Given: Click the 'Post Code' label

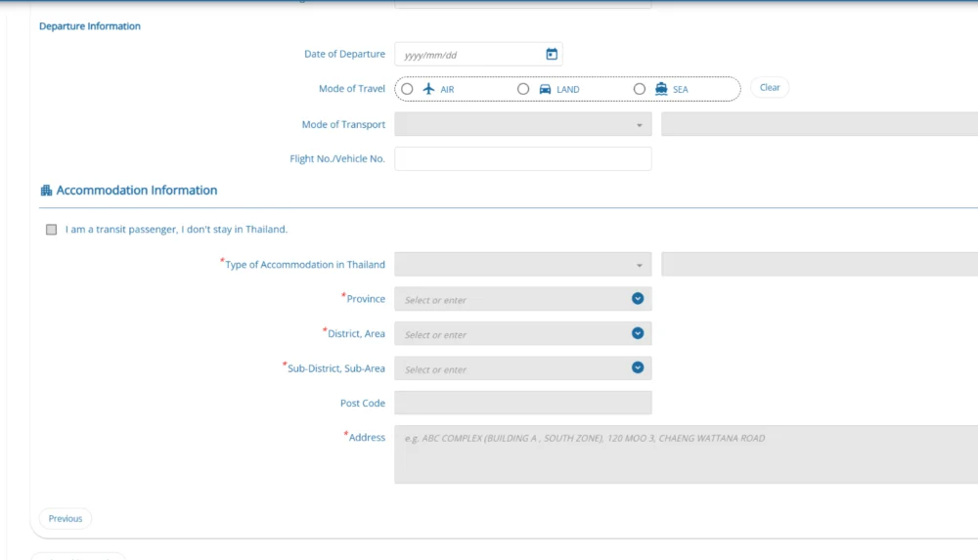Looking at the screenshot, I should (x=363, y=403).
